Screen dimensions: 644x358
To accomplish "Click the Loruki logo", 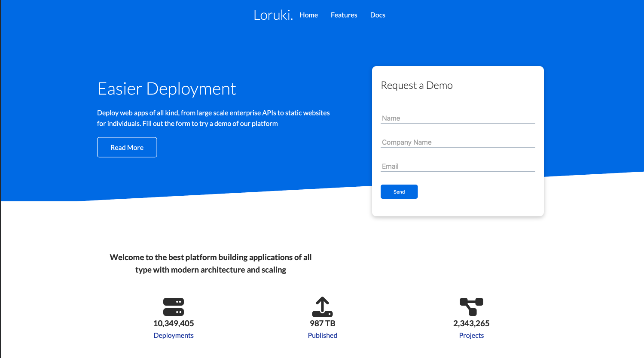I will pos(273,15).
